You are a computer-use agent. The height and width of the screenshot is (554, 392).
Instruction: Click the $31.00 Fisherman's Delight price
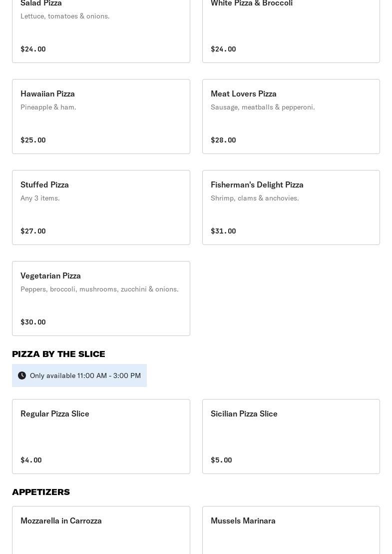(223, 231)
